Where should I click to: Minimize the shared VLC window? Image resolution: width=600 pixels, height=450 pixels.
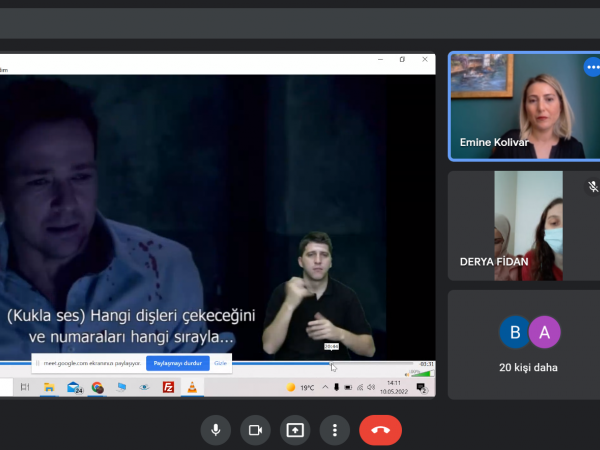click(380, 60)
